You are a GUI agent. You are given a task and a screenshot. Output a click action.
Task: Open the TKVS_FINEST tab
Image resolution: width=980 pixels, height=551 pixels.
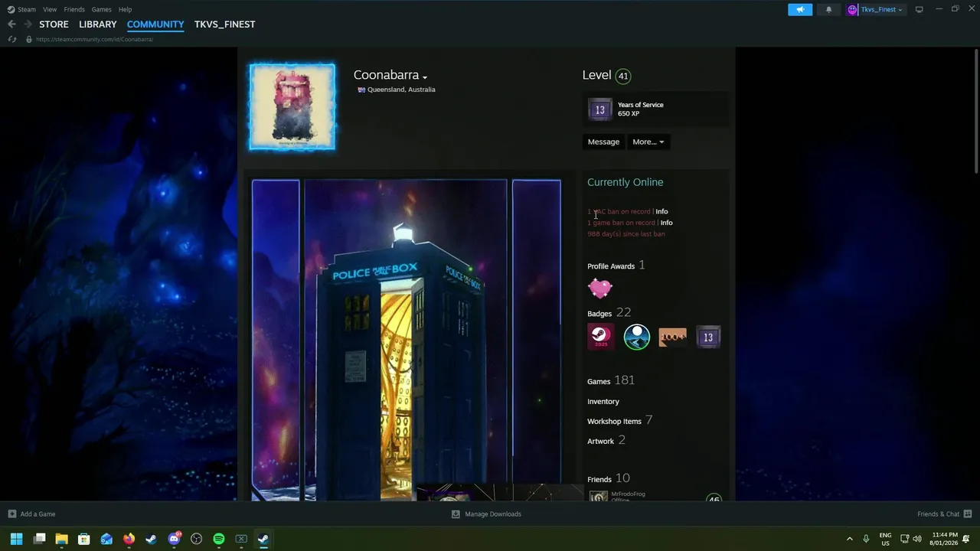(224, 24)
